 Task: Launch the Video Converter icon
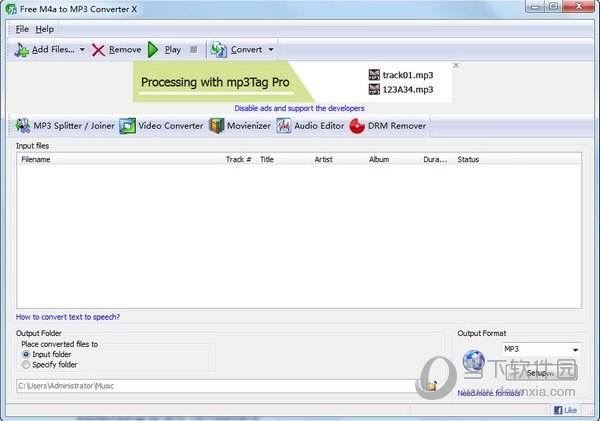[x=127, y=126]
